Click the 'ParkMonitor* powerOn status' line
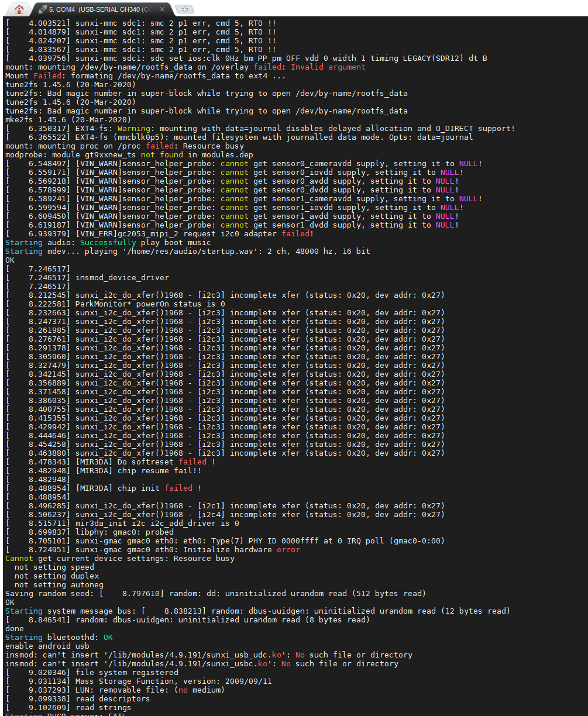The image size is (588, 716). tap(150, 304)
